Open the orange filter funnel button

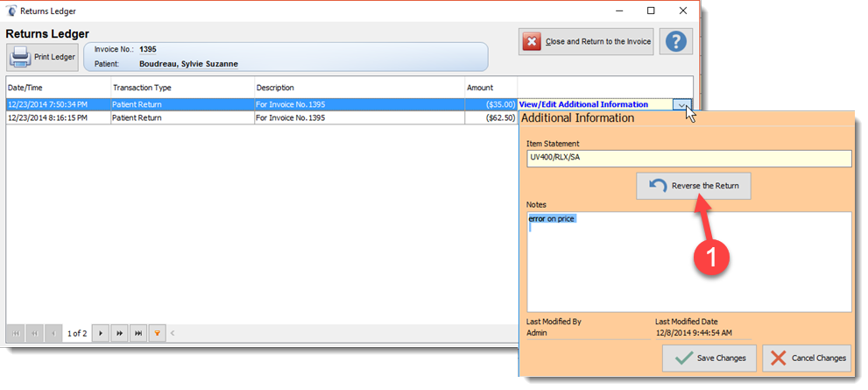(157, 333)
